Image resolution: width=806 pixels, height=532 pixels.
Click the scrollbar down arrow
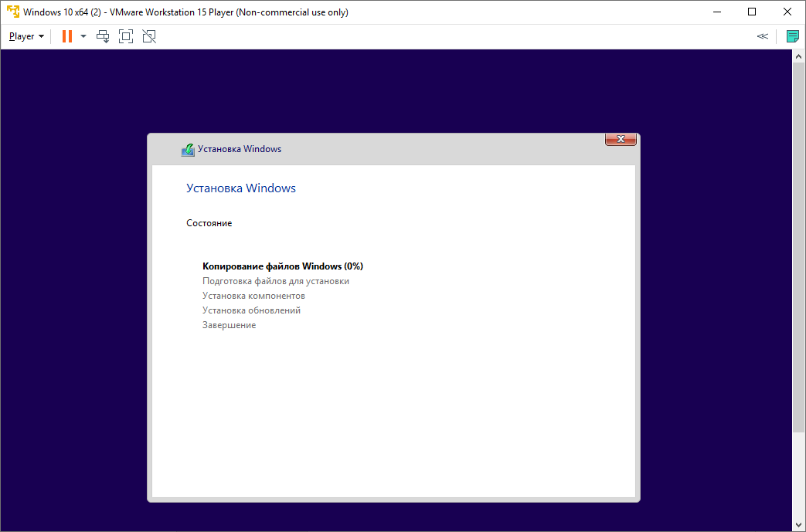[798, 526]
